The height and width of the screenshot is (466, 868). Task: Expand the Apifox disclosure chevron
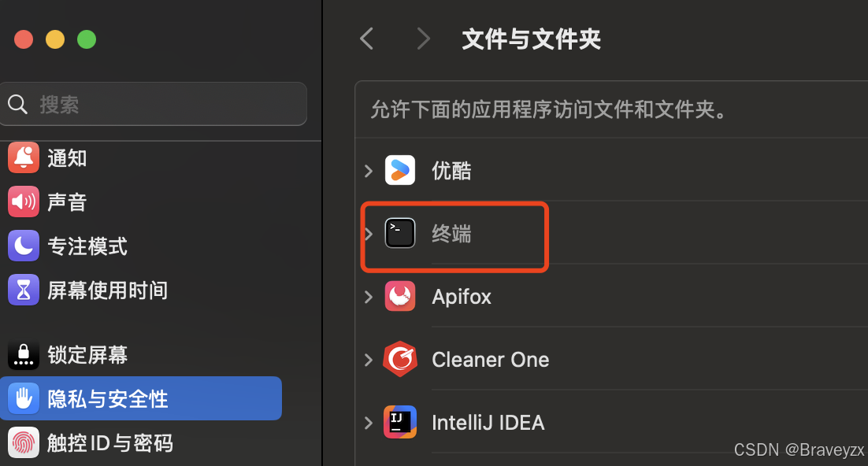369,297
